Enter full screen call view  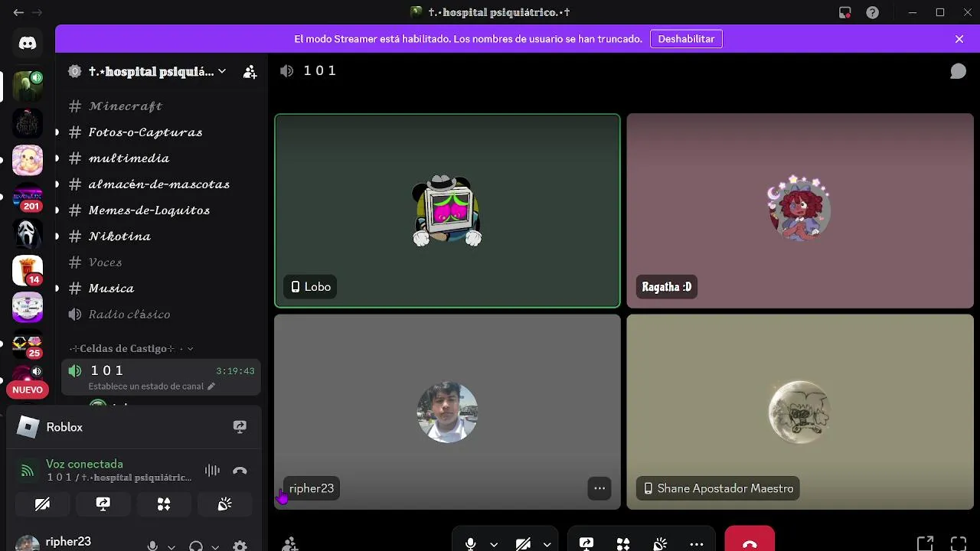point(959,543)
